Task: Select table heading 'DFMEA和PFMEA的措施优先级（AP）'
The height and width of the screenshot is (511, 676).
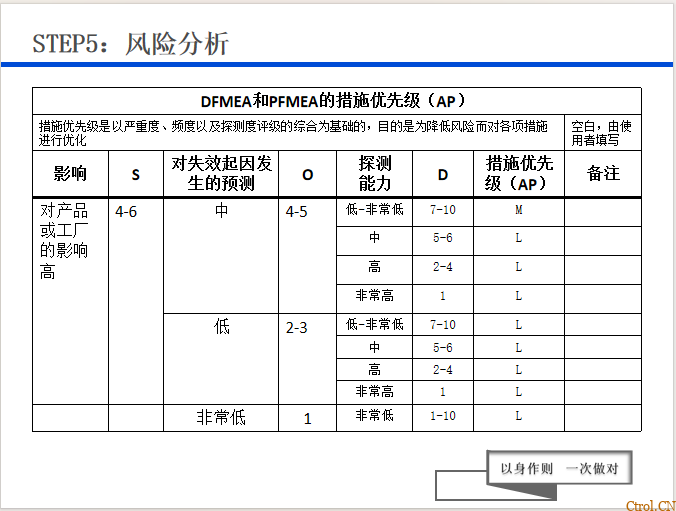Action: (x=333, y=101)
